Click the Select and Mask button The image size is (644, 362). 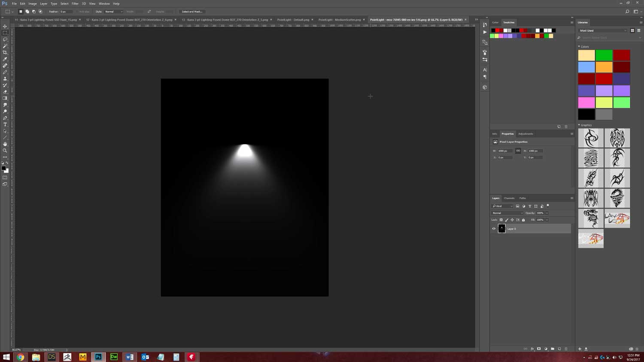(x=192, y=12)
